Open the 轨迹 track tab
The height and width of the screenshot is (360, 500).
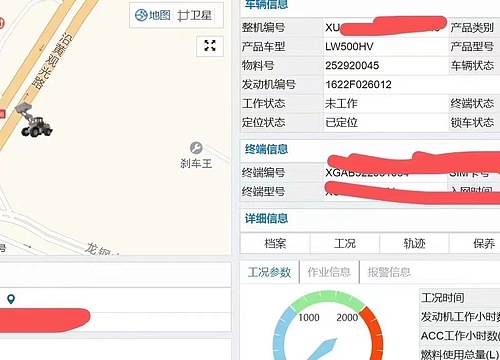click(x=414, y=243)
